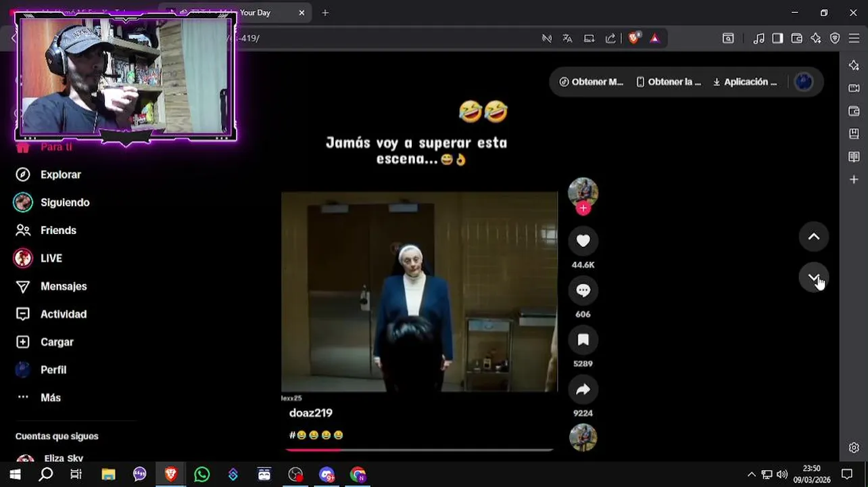Image resolution: width=868 pixels, height=487 pixels.
Task: Open volume control in system tray
Action: point(782,474)
